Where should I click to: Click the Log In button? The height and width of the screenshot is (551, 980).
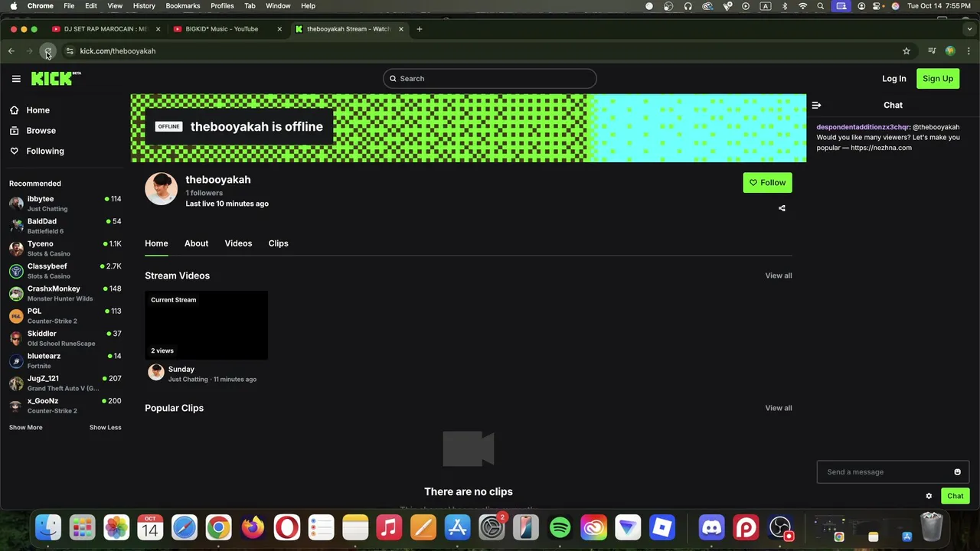click(893, 79)
